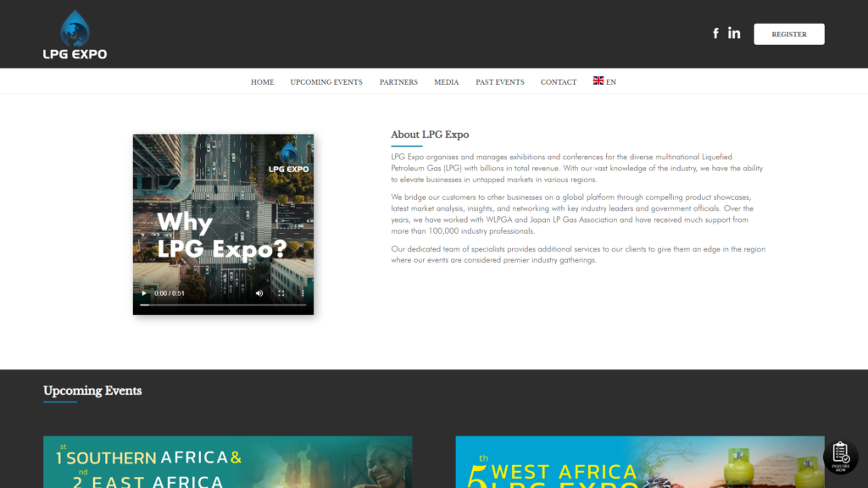This screenshot has height=488, width=868.
Task: Click the LPG Expo logo in header
Action: pyautogui.click(x=75, y=34)
